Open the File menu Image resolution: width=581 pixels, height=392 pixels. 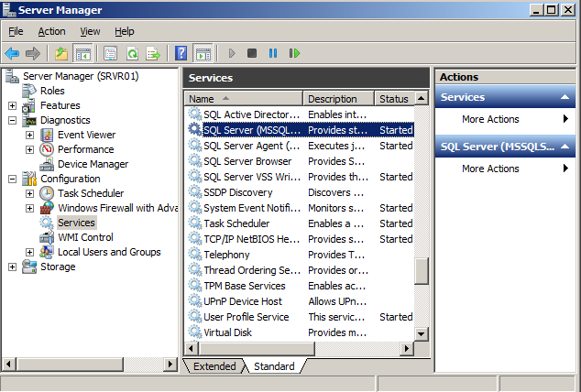pyautogui.click(x=16, y=31)
